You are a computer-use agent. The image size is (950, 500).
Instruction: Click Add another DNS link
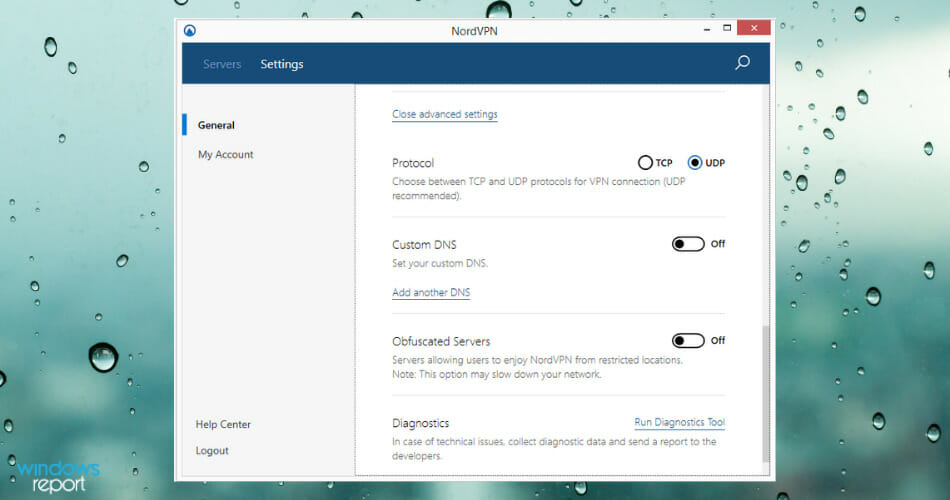tap(431, 292)
